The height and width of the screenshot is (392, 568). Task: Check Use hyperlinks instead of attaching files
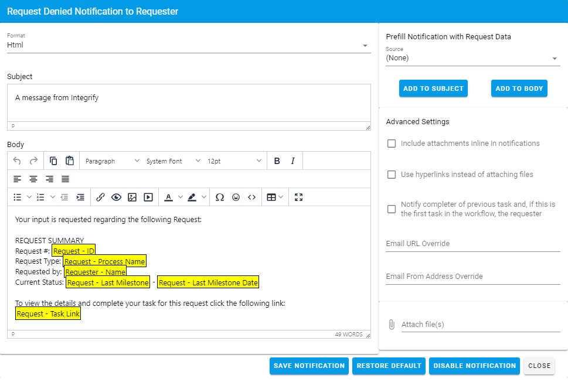tap(392, 175)
